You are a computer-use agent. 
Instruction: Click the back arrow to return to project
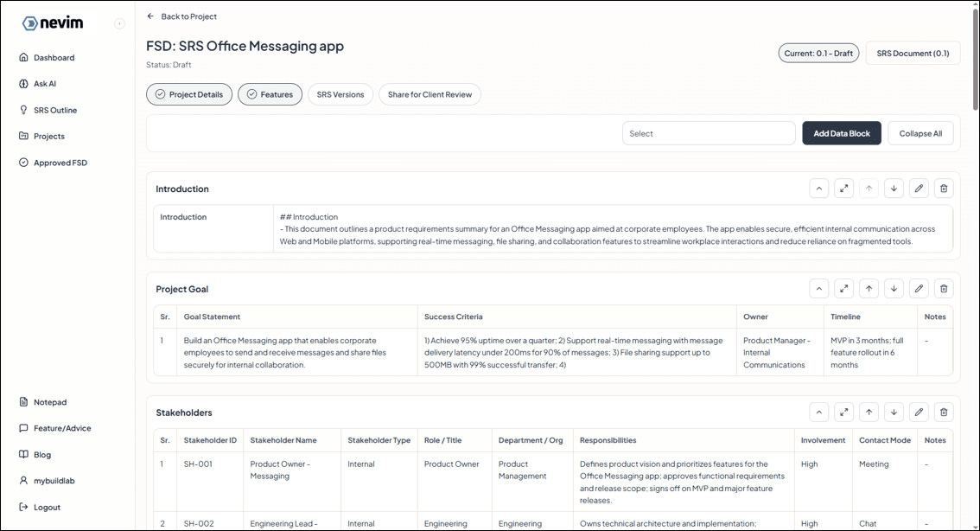[151, 16]
